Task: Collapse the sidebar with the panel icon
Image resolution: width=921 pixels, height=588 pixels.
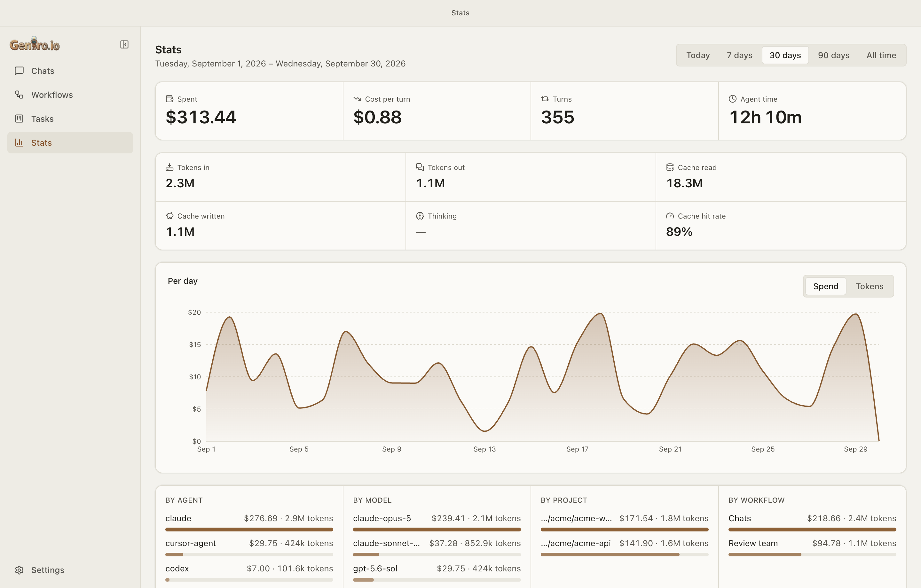Action: tap(124, 44)
